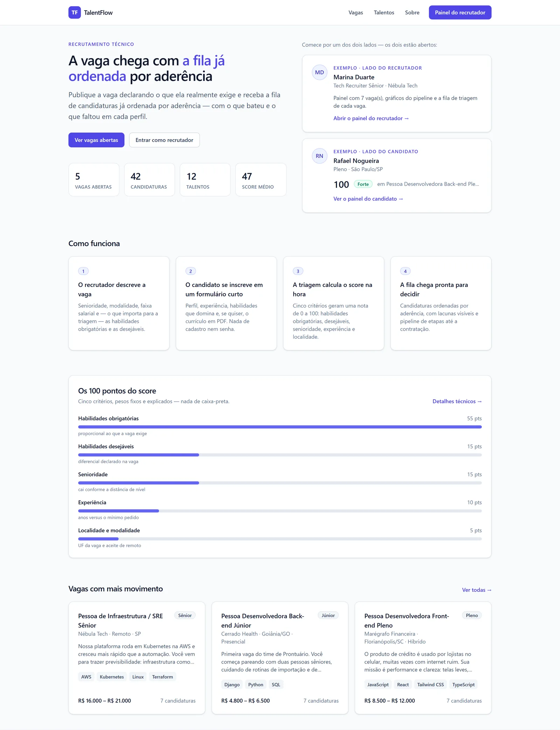Click the Senioridade score bar

pos(280,483)
